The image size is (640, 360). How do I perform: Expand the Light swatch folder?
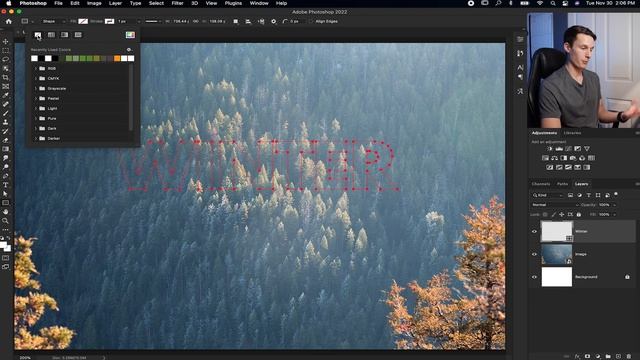(x=36, y=109)
